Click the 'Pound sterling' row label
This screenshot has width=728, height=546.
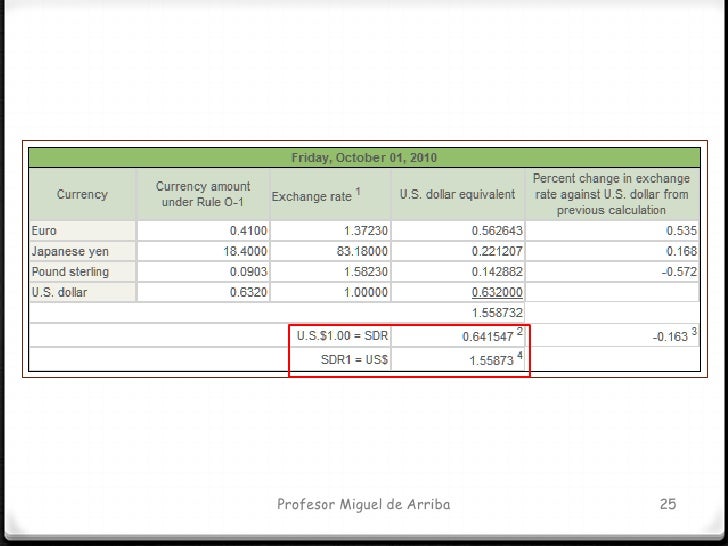70,272
